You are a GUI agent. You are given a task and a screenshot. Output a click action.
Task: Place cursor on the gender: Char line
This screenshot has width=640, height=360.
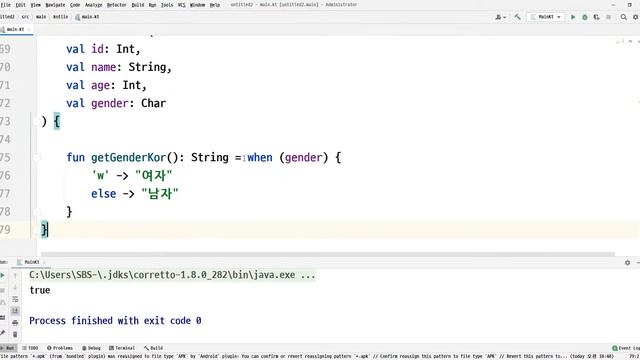point(116,103)
